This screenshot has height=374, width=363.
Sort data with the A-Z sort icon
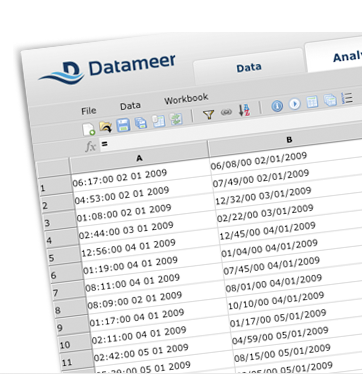click(244, 110)
